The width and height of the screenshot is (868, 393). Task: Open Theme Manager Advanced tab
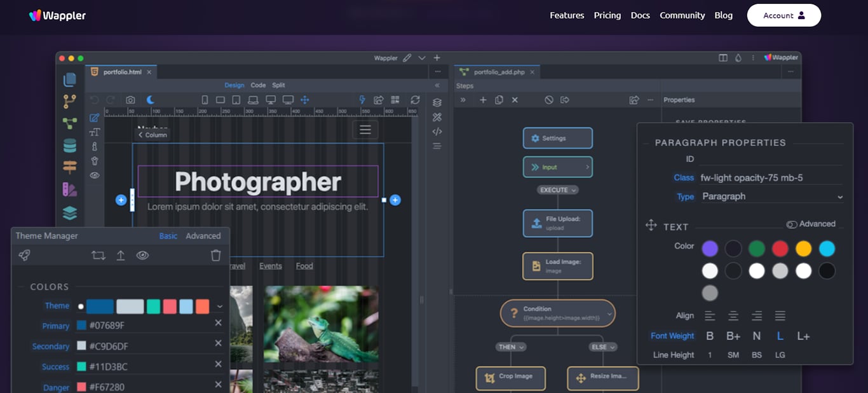click(203, 236)
